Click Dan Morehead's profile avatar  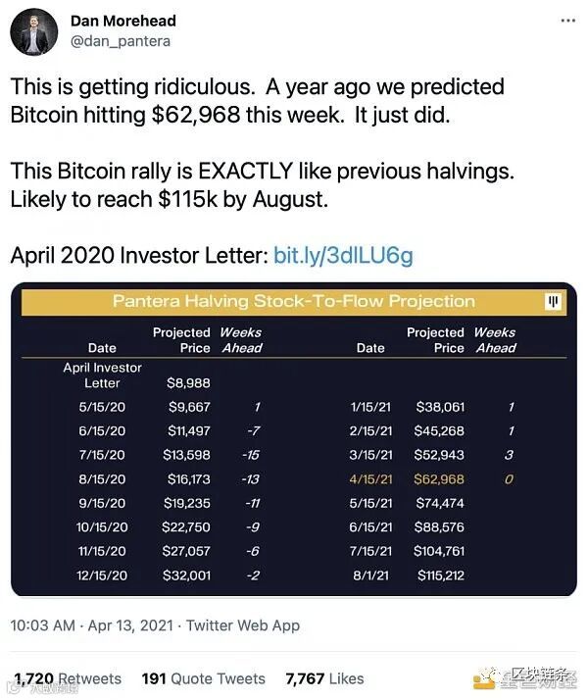pos(33,31)
